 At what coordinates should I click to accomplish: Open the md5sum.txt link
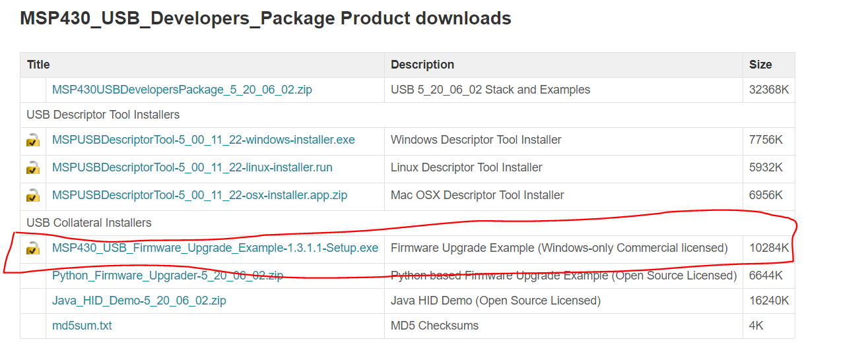click(82, 326)
